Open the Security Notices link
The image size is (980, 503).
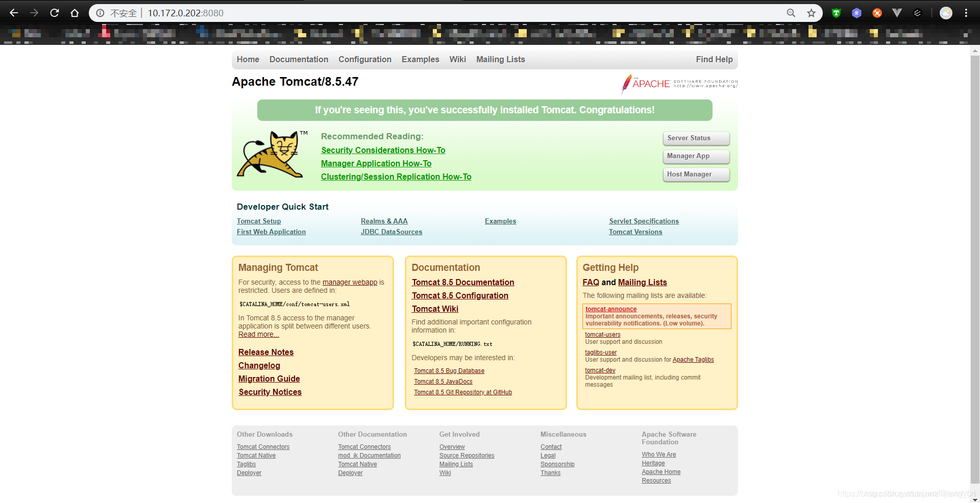coord(270,392)
